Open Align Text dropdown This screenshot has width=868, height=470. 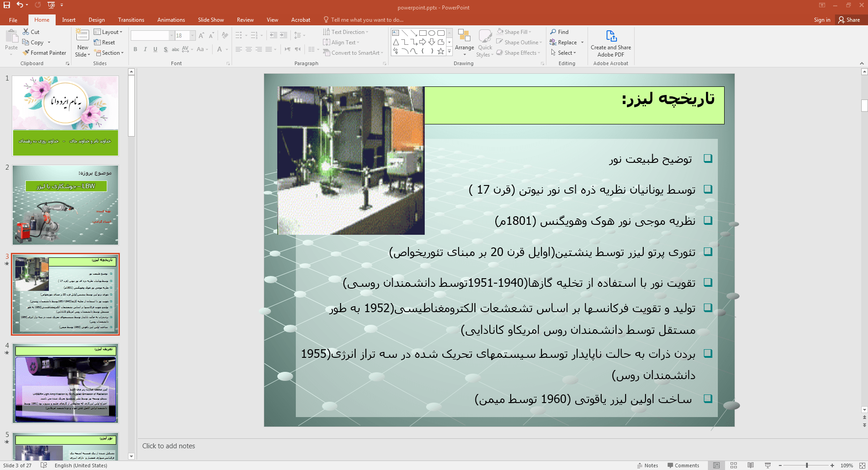(x=342, y=43)
